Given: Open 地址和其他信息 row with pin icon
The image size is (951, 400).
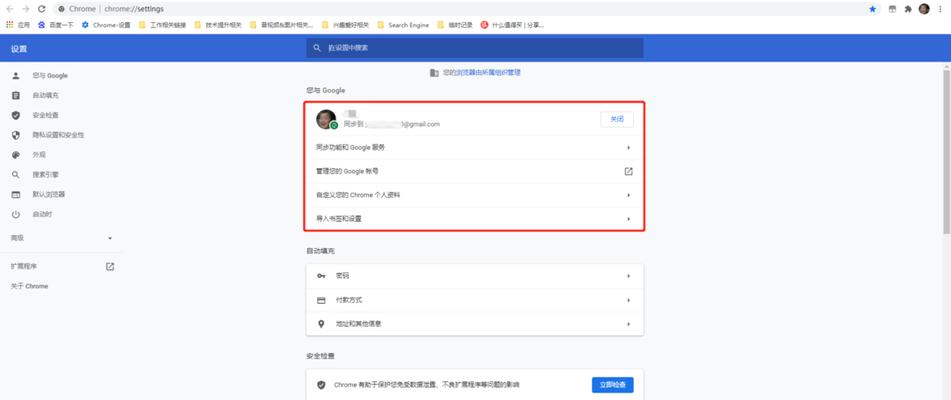Looking at the screenshot, I should (x=474, y=324).
